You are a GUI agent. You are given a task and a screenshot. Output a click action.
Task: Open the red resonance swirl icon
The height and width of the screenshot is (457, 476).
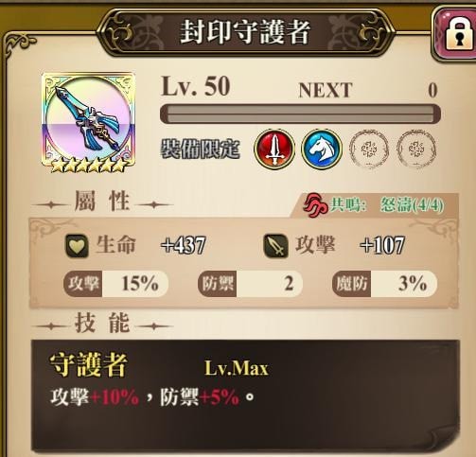coord(313,205)
